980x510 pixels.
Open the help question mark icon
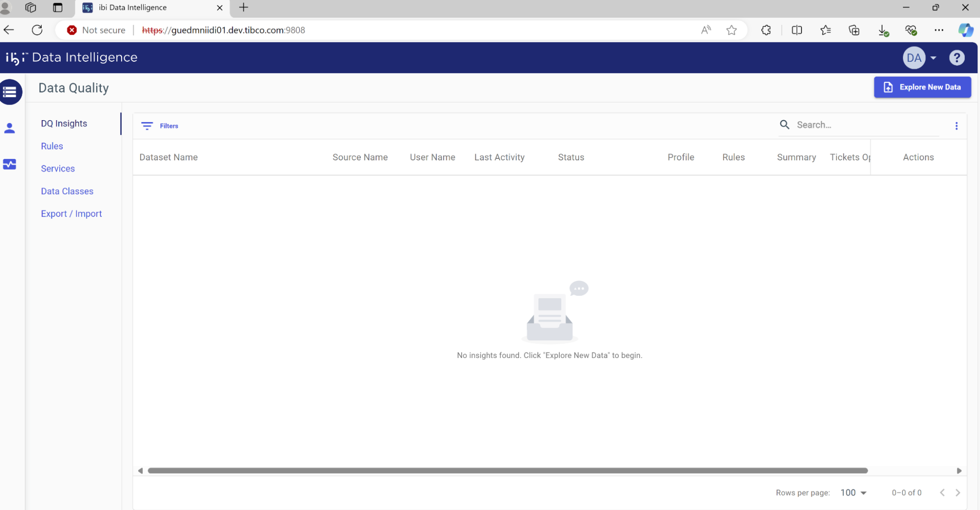[956, 58]
